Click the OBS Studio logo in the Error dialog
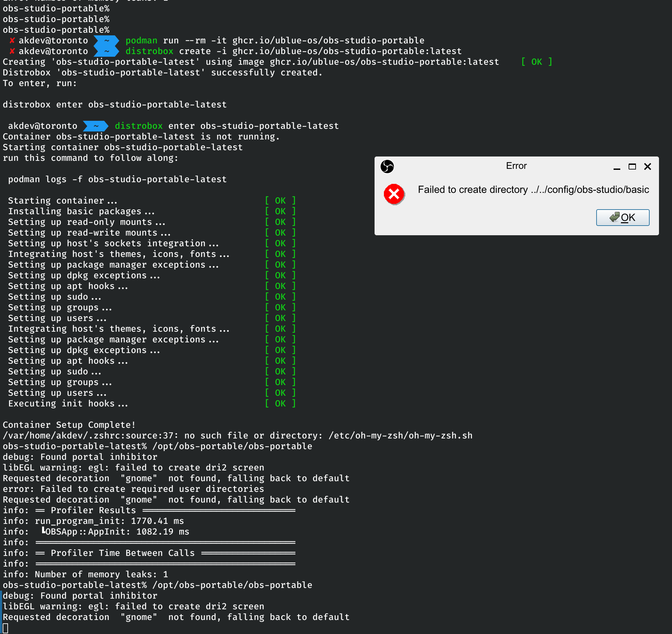Viewport: 672px width, 634px height. pos(387,166)
